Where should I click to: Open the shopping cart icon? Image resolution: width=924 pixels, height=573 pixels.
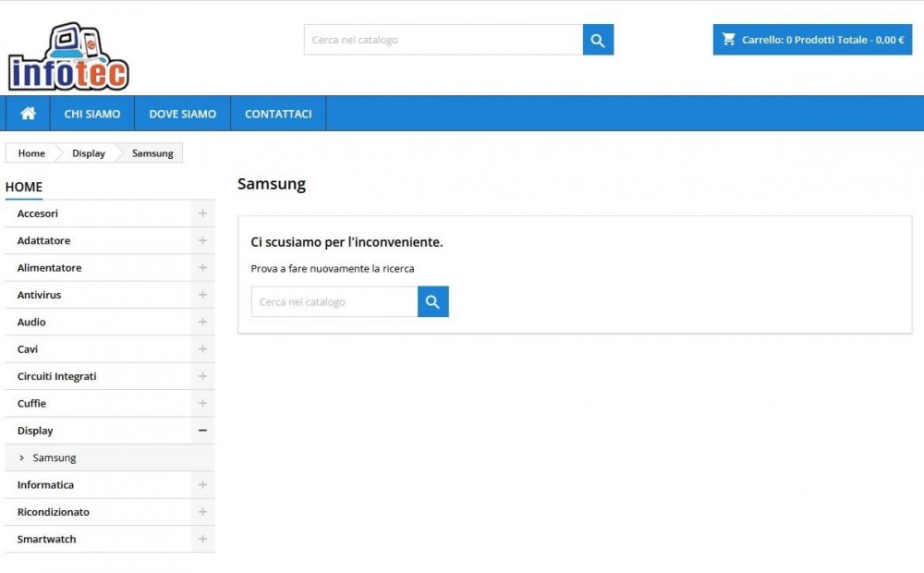(x=729, y=39)
